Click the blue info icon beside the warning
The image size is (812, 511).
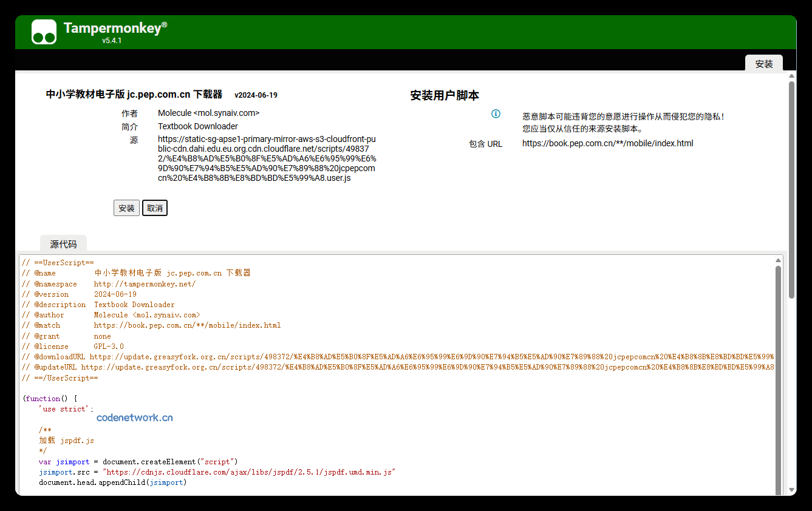[496, 114]
